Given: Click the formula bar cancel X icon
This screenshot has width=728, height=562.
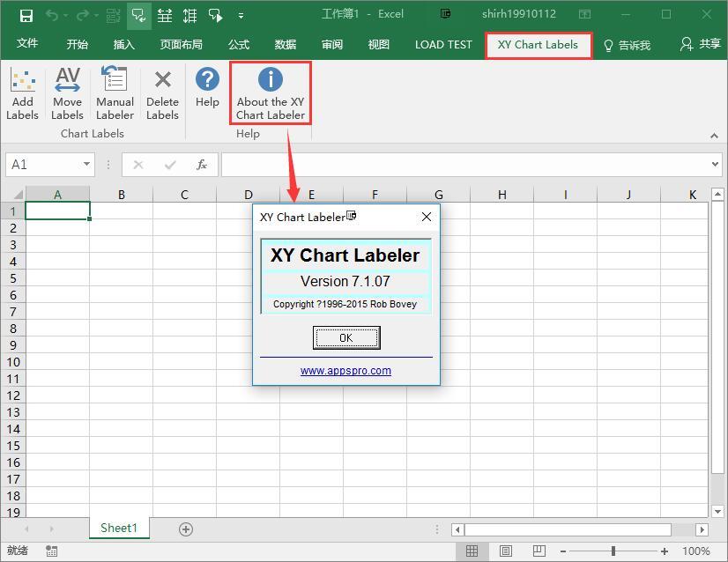Looking at the screenshot, I should click(x=137, y=165).
